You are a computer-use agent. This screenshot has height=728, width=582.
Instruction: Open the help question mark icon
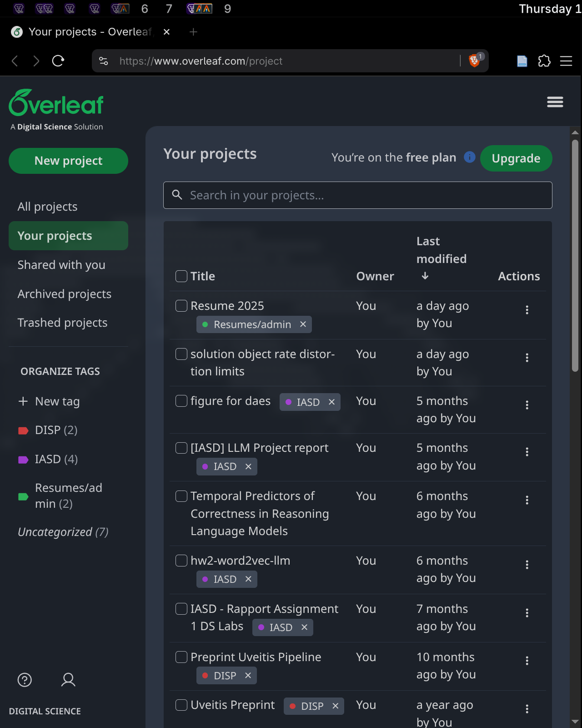pyautogui.click(x=25, y=680)
